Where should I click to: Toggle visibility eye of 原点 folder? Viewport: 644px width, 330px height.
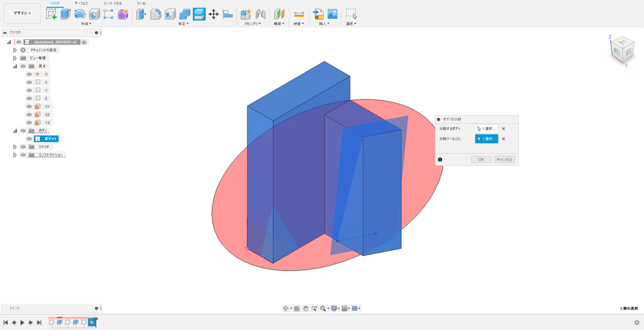[x=24, y=66]
